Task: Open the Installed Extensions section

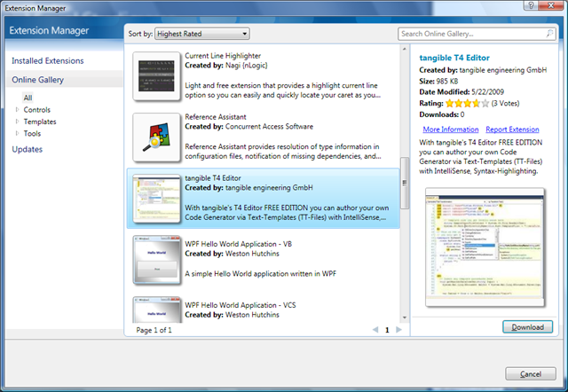Action: point(47,61)
